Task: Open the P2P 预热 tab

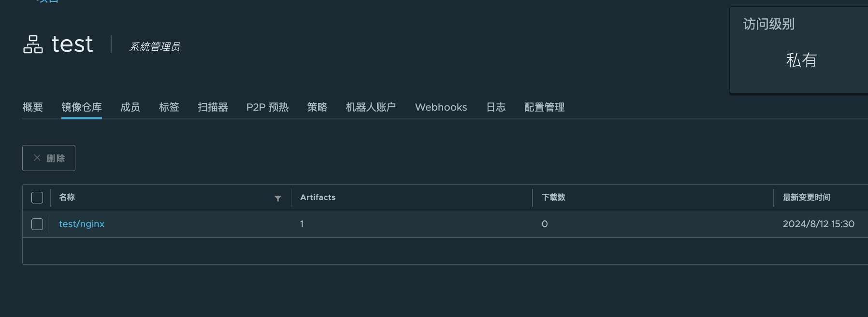Action: click(267, 107)
